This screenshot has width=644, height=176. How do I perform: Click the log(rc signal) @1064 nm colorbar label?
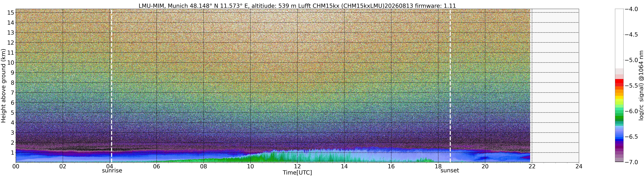pos(641,86)
